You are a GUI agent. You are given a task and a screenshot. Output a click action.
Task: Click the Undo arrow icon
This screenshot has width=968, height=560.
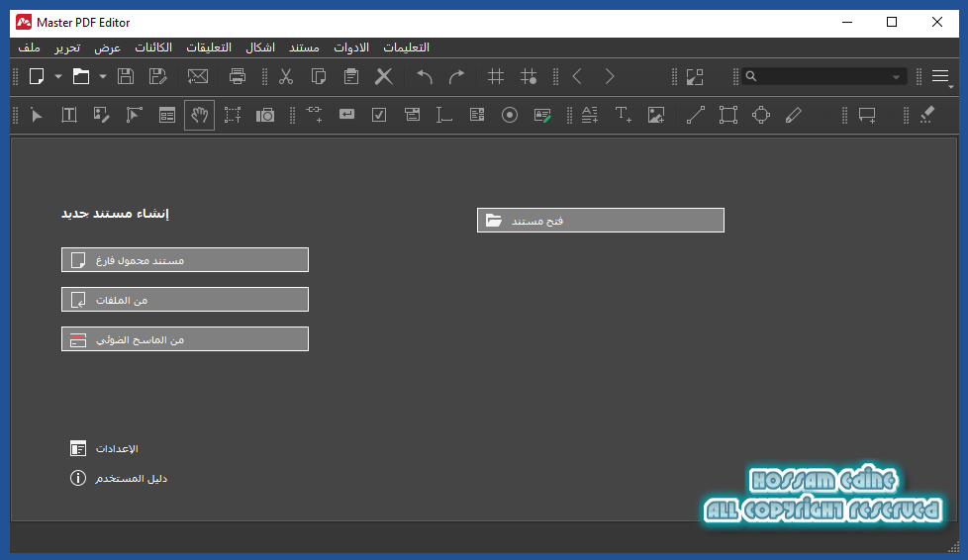424,76
